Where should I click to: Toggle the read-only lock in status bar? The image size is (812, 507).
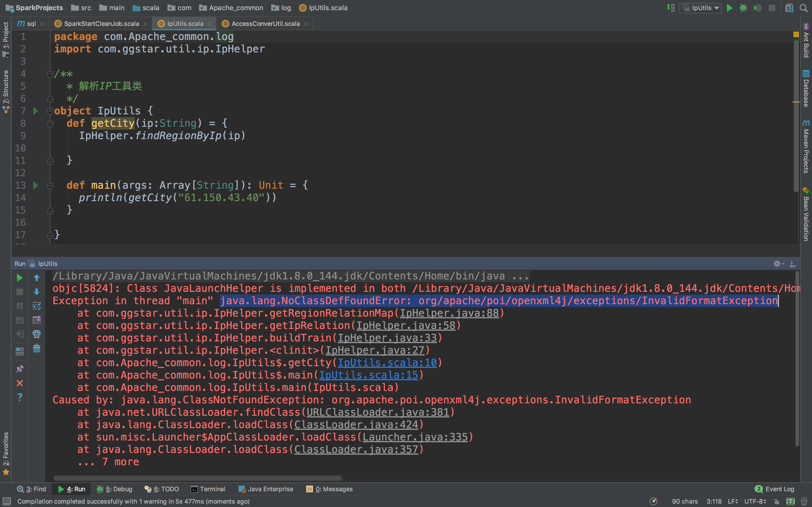point(776,502)
